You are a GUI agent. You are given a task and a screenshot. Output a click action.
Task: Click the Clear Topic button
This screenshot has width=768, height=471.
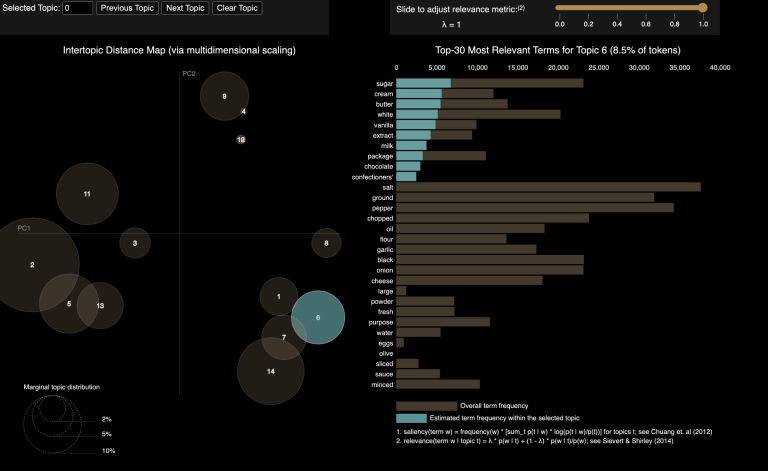tap(236, 8)
